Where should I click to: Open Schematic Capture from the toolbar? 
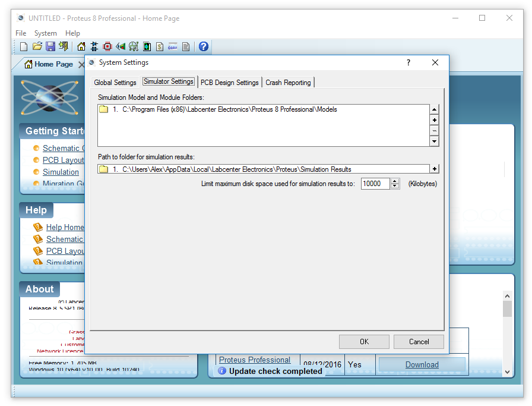[x=94, y=46]
